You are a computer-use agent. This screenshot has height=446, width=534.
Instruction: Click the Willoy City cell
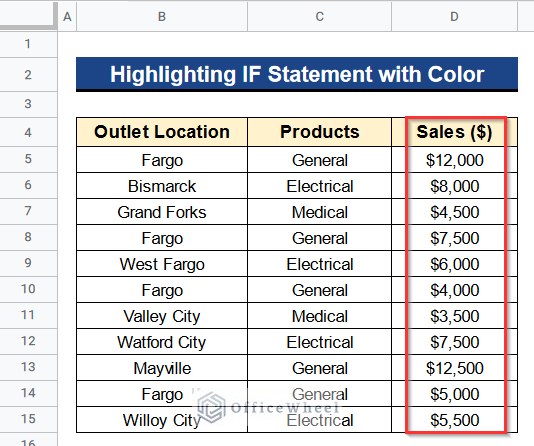(x=162, y=420)
